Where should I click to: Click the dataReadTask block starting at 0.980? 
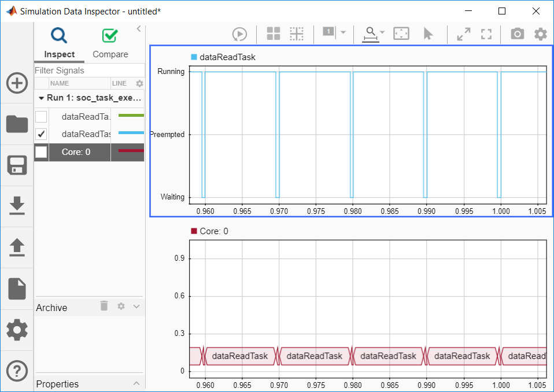[x=388, y=356]
